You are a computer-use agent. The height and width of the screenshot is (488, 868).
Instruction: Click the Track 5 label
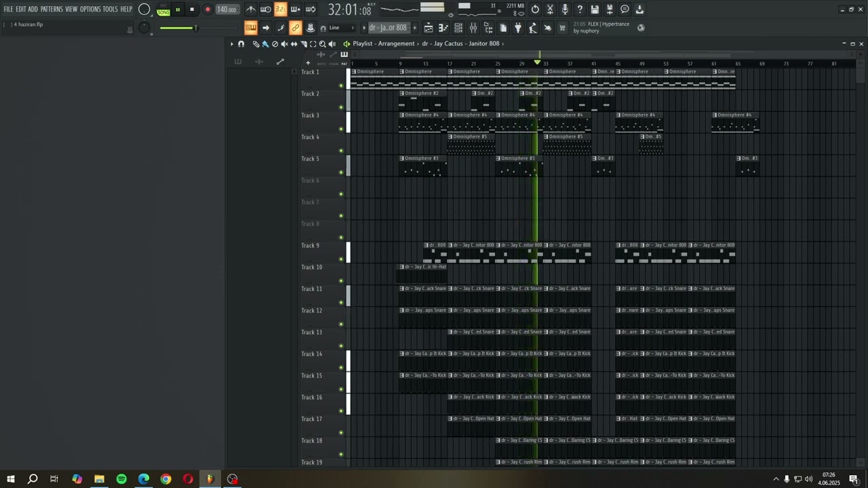310,159
